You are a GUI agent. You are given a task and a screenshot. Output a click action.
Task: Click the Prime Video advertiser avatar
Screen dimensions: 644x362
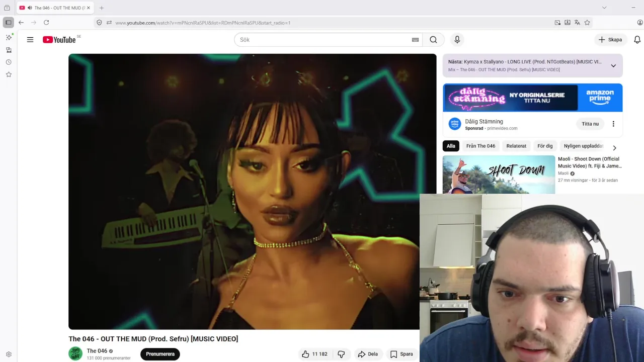click(x=455, y=124)
